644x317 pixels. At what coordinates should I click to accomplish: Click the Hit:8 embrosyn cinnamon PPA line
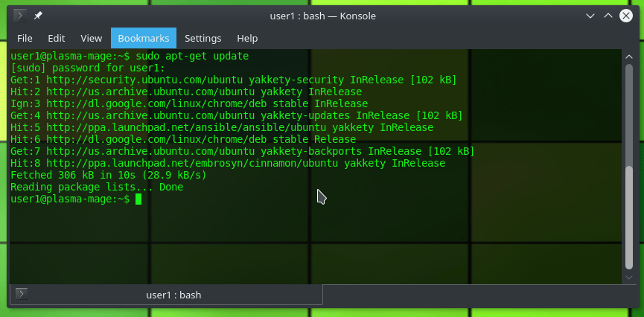228,163
